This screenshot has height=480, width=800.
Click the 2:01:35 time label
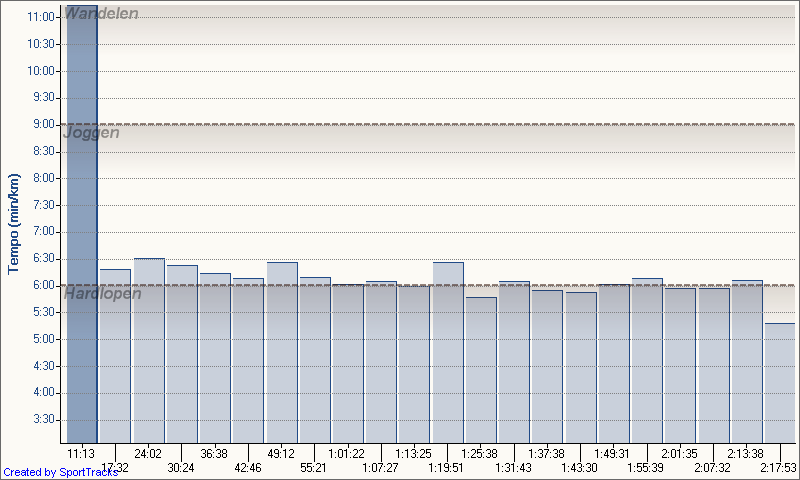click(x=679, y=453)
